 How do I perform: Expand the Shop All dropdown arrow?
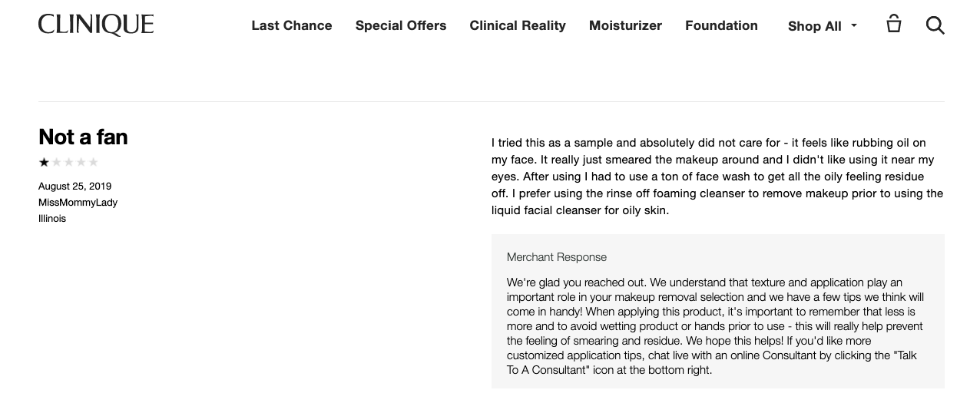(854, 25)
